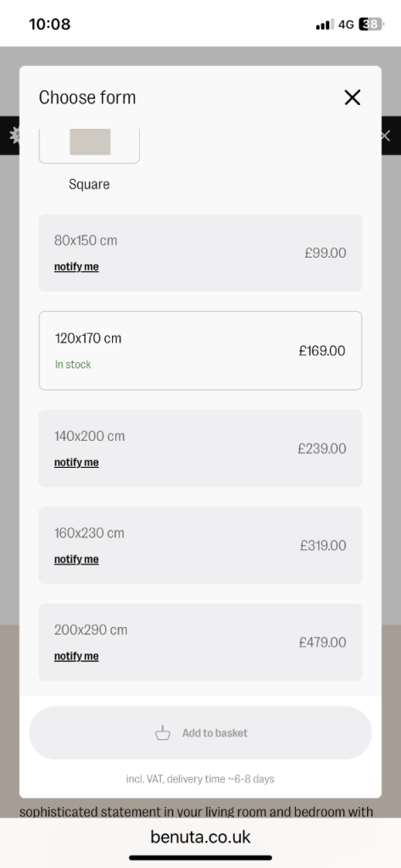Screen dimensions: 401x868
Task: Select the 140x200 cm size option
Action: tap(200, 448)
